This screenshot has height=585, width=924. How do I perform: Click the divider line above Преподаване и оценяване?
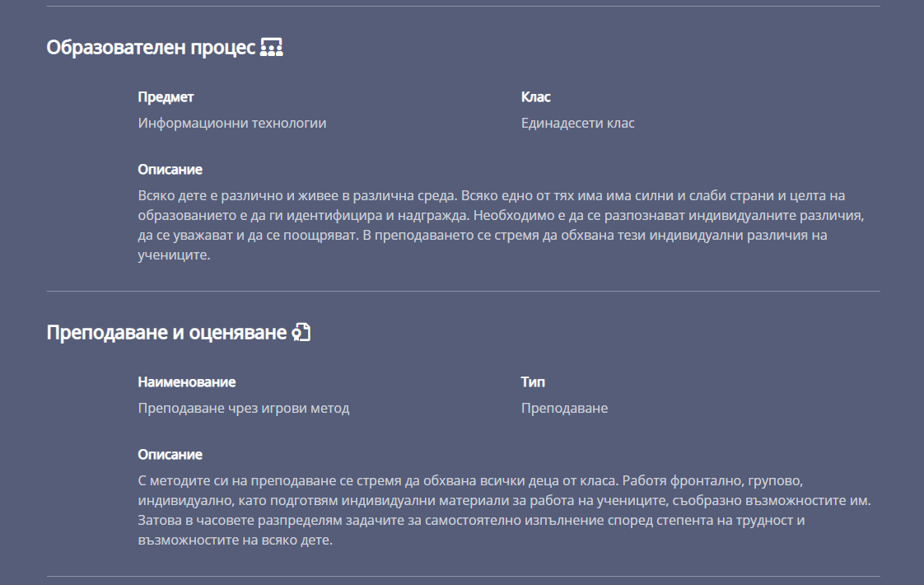pyautogui.click(x=463, y=292)
